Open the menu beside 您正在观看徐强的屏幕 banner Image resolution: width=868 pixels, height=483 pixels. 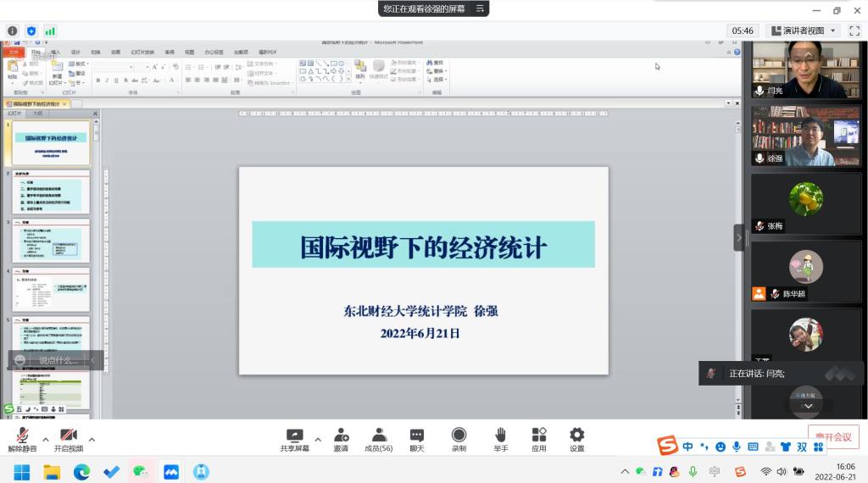[x=480, y=8]
